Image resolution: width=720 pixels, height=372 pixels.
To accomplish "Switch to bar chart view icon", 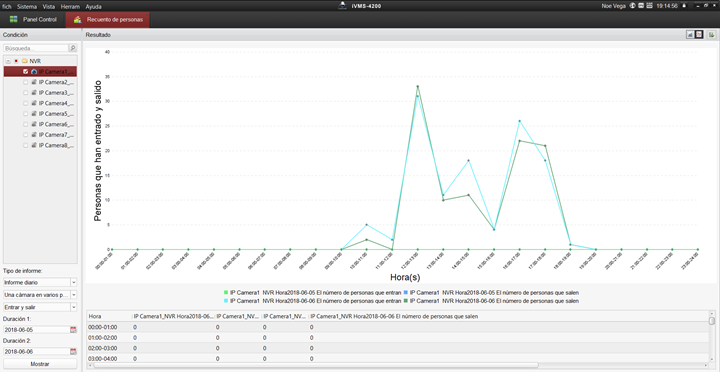I will coord(690,35).
